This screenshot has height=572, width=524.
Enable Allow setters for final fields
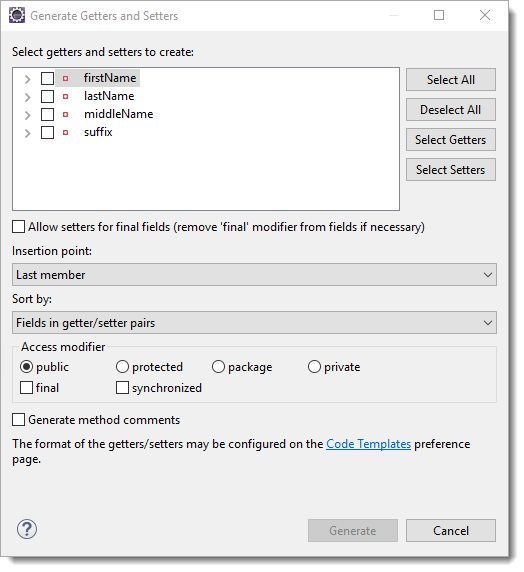(19, 227)
